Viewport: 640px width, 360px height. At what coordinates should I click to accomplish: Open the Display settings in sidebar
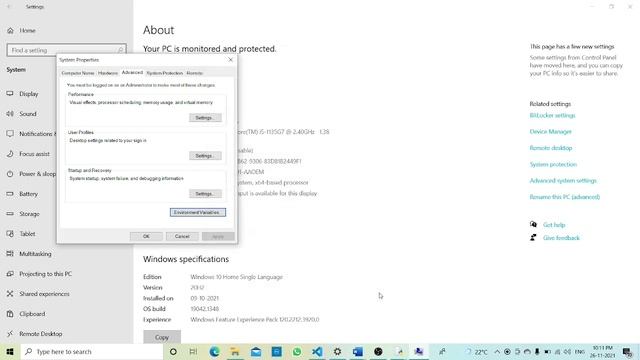point(28,94)
